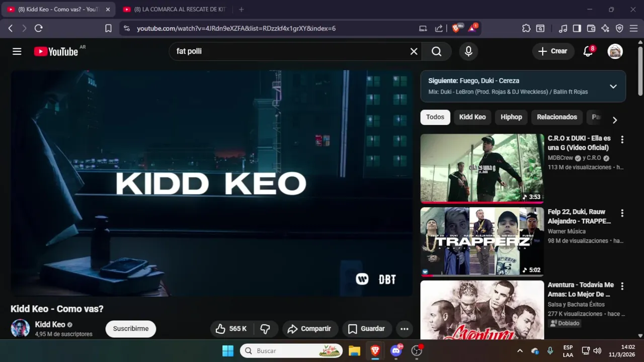Select the Kidd Keo filter chip
644x362 pixels.
point(472,117)
